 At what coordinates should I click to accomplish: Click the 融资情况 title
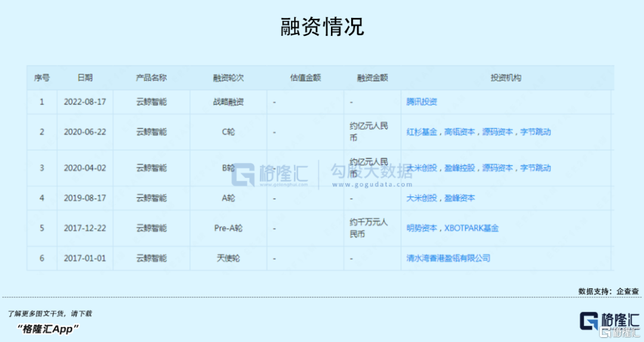point(322,27)
